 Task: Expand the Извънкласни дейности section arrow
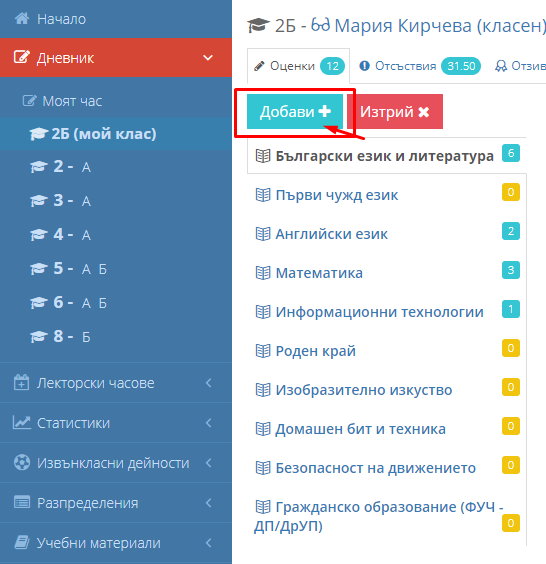(x=209, y=463)
